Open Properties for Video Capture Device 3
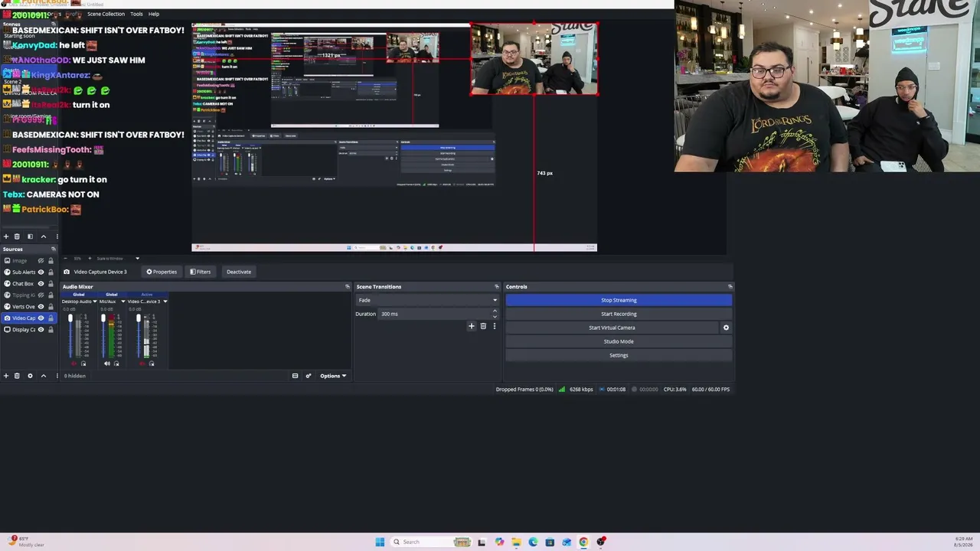The width and height of the screenshot is (980, 551). point(162,272)
